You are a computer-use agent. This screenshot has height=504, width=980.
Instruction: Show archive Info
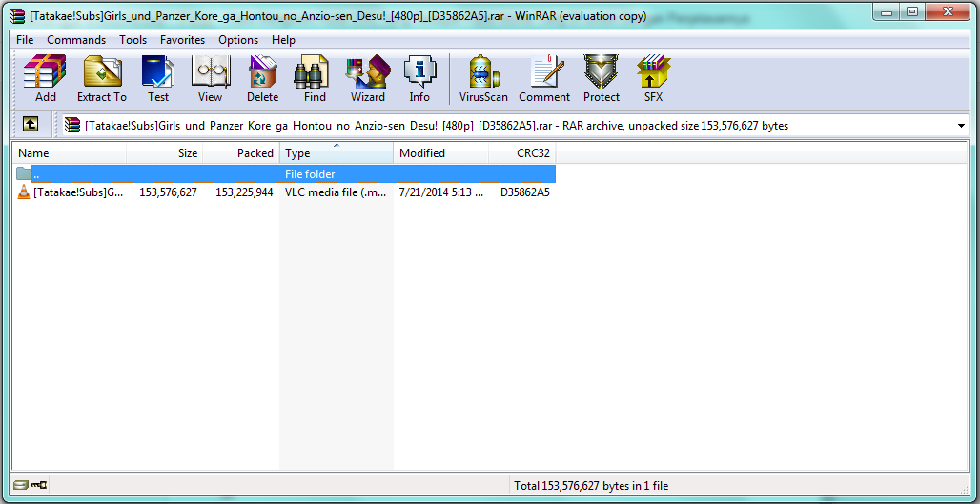(x=419, y=79)
